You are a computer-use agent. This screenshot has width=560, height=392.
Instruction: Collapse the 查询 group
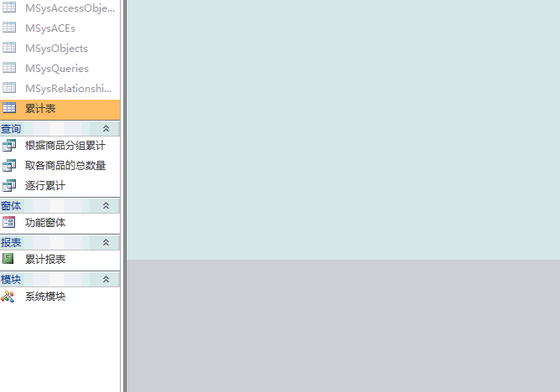tap(106, 128)
